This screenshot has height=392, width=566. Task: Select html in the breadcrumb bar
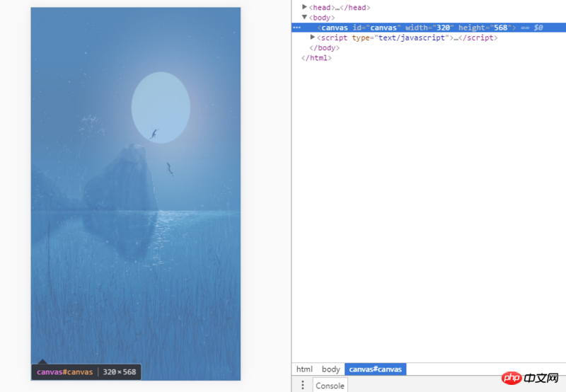(304, 369)
